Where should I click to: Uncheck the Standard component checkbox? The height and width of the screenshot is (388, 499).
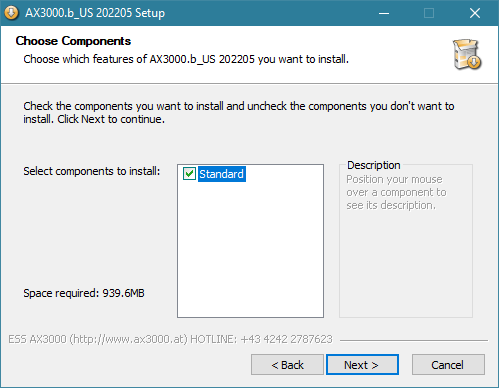[x=189, y=174]
